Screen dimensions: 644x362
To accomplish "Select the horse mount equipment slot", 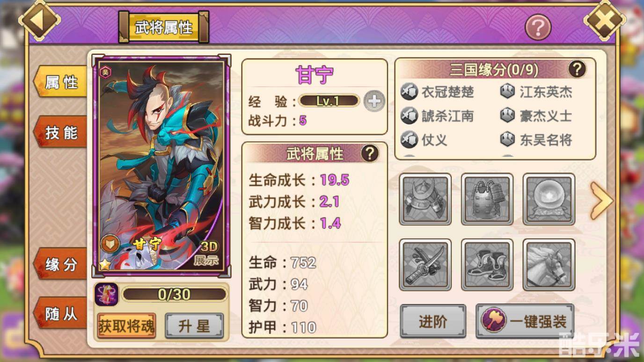I will (549, 265).
